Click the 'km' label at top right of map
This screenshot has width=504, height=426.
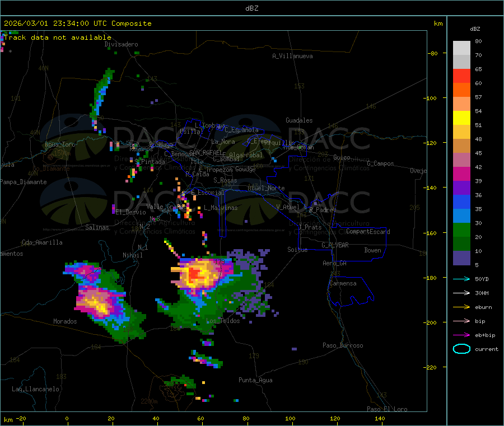click(x=438, y=24)
